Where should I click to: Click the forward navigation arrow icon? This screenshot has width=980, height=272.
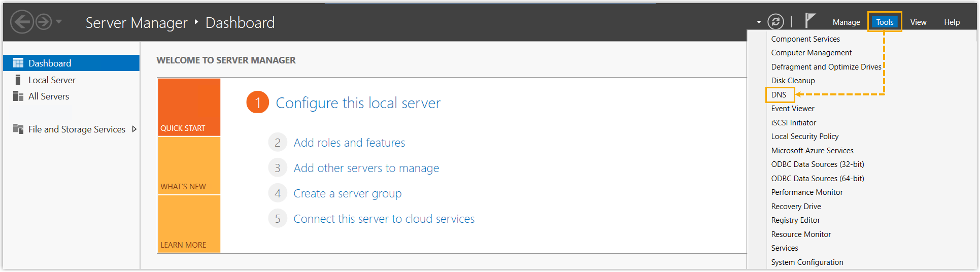click(x=44, y=22)
